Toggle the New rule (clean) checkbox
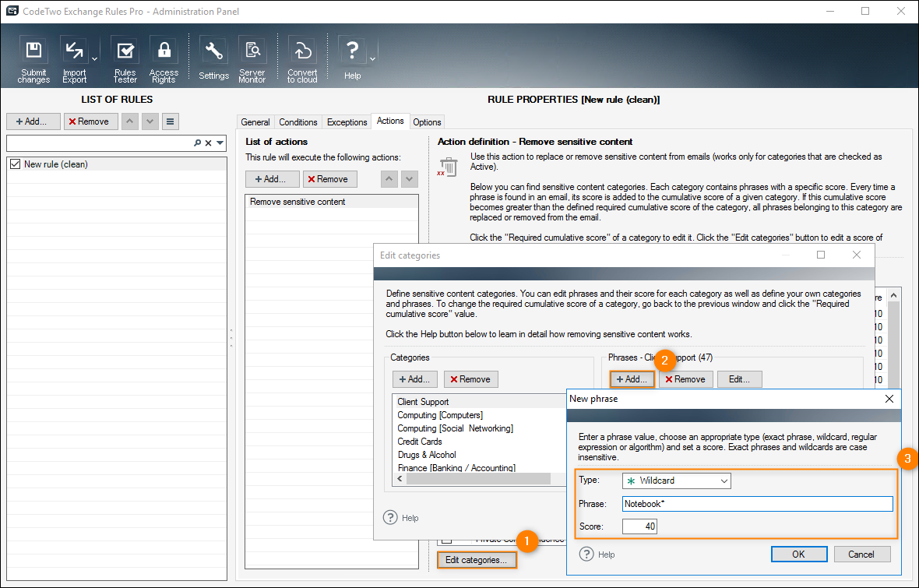The width and height of the screenshot is (919, 588). pyautogui.click(x=16, y=164)
